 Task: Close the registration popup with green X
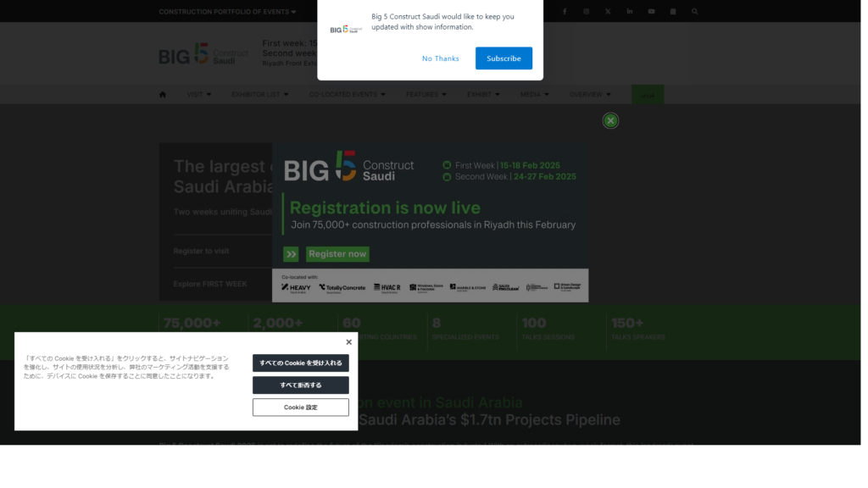pos(610,120)
